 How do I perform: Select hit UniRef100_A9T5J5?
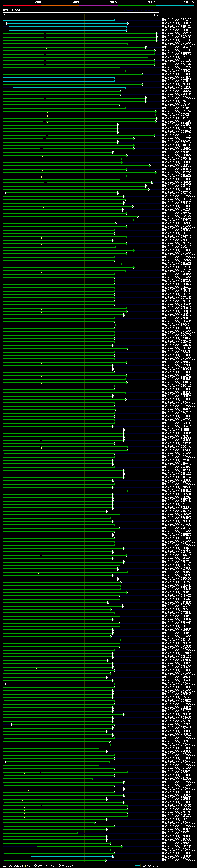[x=177, y=81]
